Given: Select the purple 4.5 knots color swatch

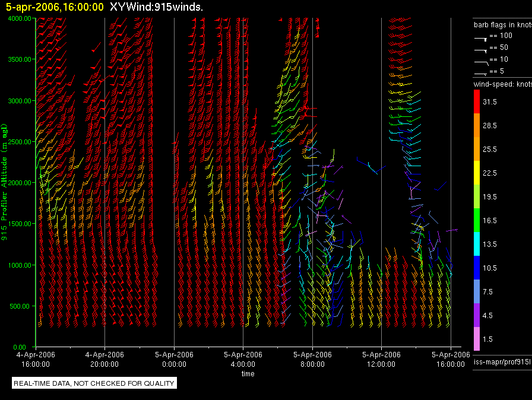Looking at the screenshot, I should [477, 315].
